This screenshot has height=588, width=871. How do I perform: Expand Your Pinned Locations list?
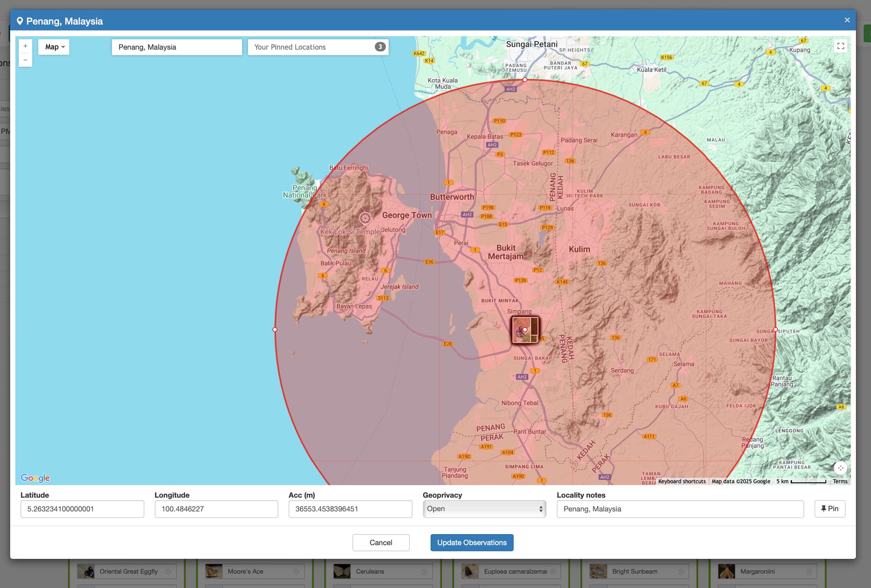tap(318, 47)
